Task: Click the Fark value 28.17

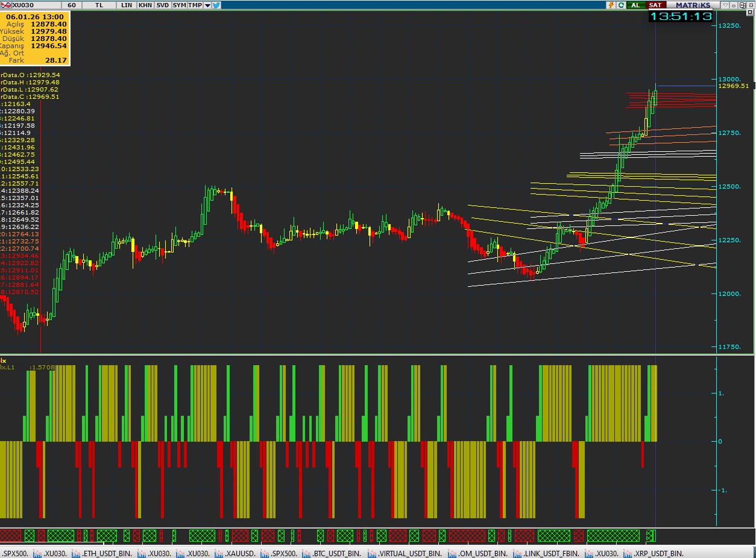Action: click(57, 60)
